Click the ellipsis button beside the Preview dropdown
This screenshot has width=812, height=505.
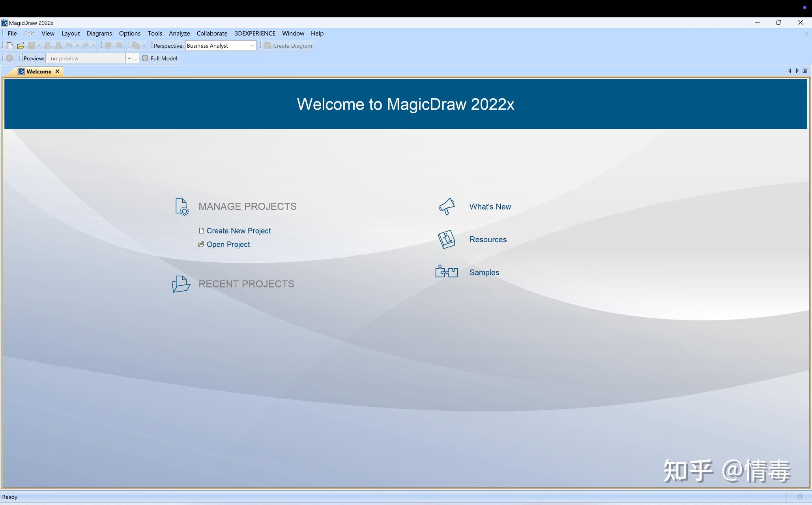pos(136,58)
